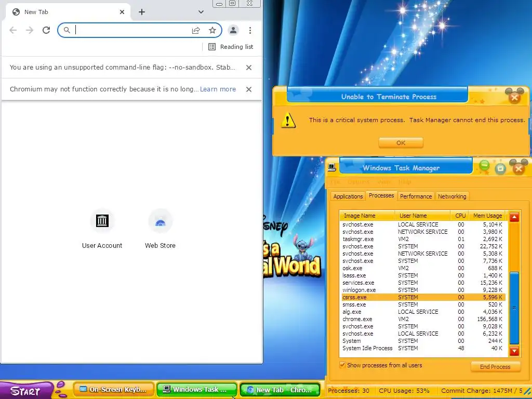532x399 pixels.
Task: Click Windows Task Manager taskbar button
Action: click(x=197, y=390)
